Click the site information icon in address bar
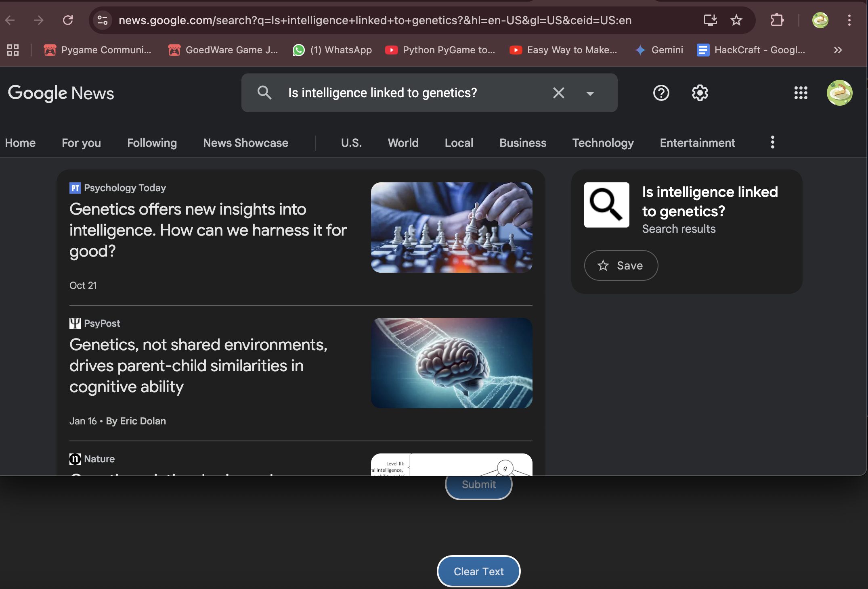 [x=103, y=20]
